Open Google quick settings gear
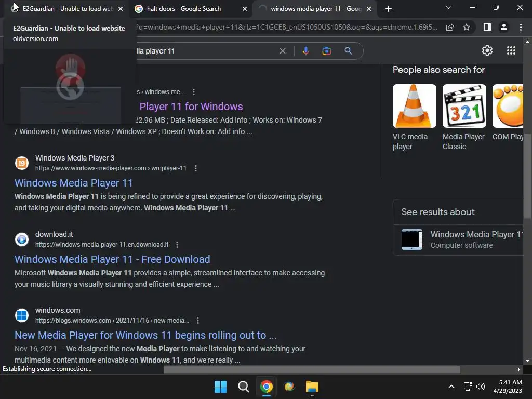 (487, 50)
